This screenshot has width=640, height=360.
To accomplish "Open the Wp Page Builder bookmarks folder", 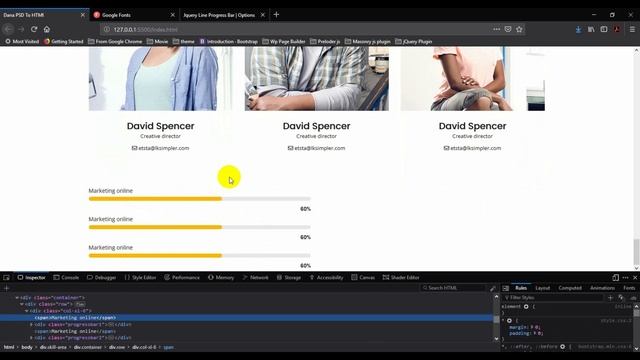I will pyautogui.click(x=284, y=42).
